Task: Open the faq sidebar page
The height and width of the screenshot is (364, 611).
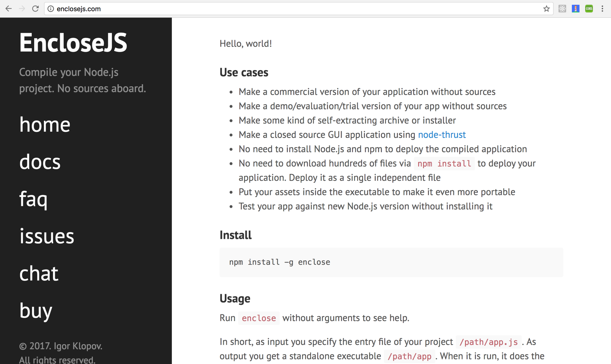Action: pyautogui.click(x=33, y=199)
